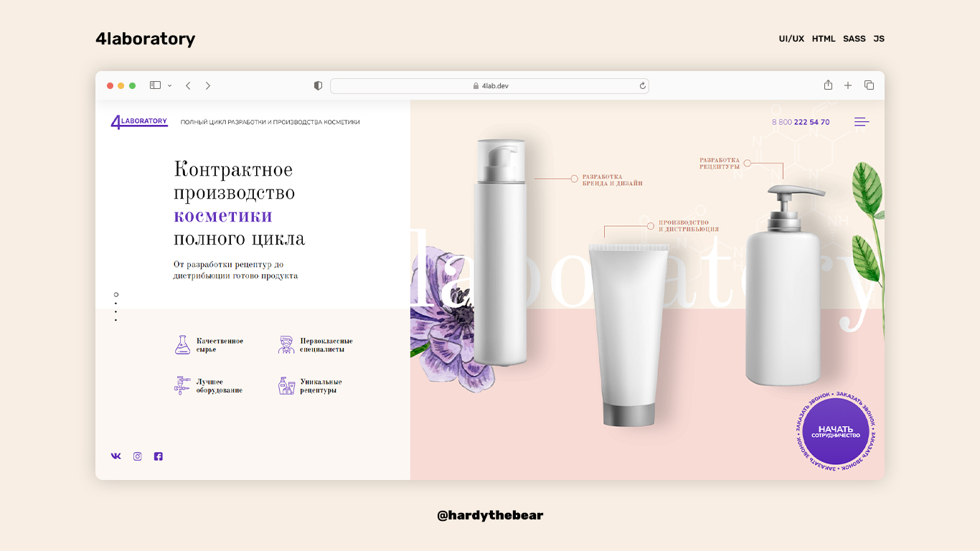Open the Instagram social icon
The width and height of the screenshot is (980, 551).
coord(137,456)
